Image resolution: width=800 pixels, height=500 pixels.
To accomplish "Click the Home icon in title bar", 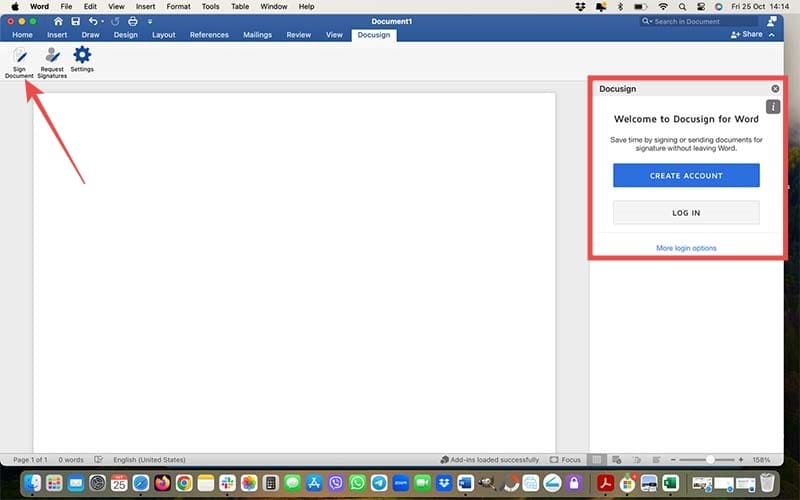I will coord(58,21).
